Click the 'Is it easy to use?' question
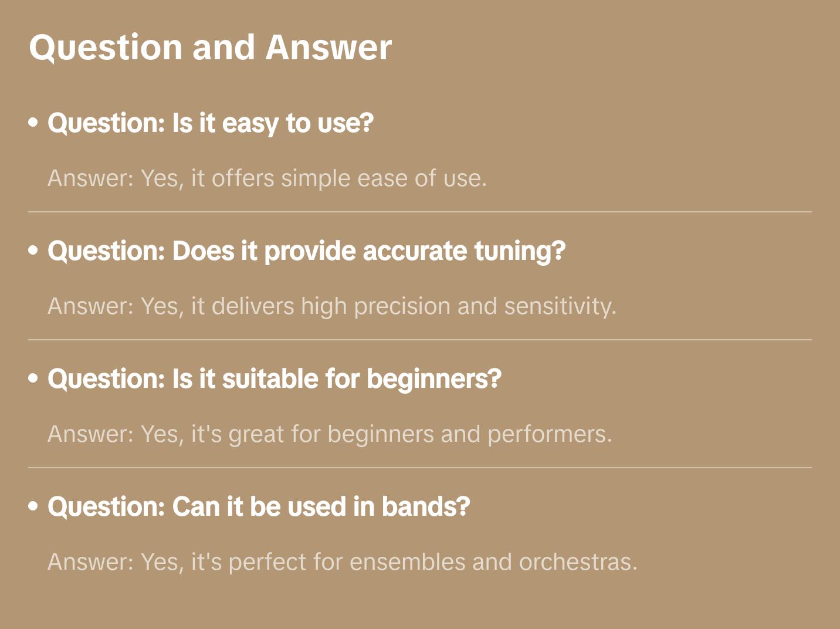 (x=210, y=123)
